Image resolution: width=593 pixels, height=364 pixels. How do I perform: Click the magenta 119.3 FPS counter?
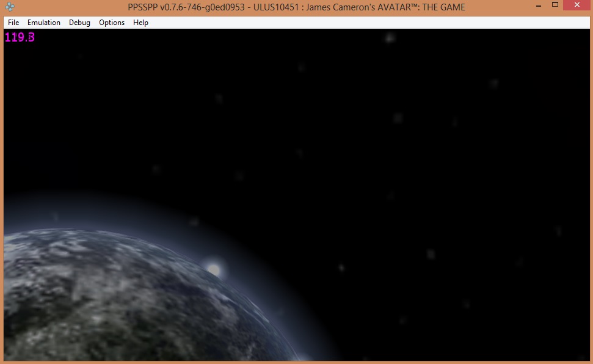tap(20, 37)
